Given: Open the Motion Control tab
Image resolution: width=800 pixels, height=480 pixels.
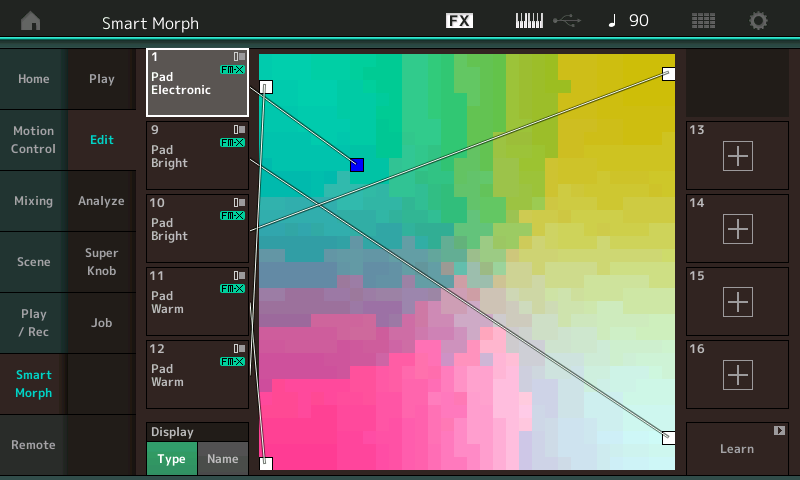Looking at the screenshot, I should (34, 140).
